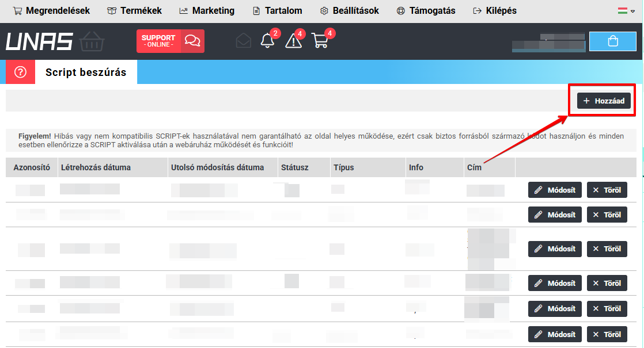Image resolution: width=644 pixels, height=348 pixels.
Task: Sort by Utolsó módosítás dátuma header
Action: (223, 167)
